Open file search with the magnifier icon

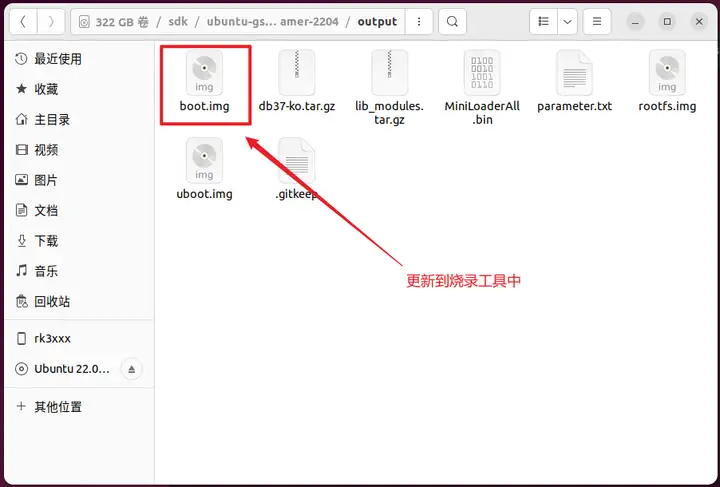(452, 22)
